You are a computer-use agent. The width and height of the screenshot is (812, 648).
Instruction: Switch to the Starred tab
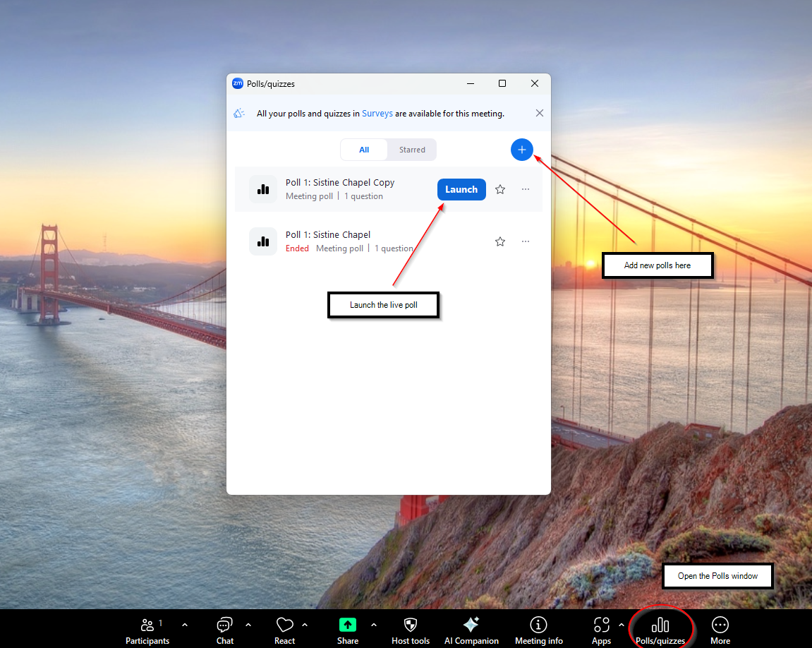(x=412, y=150)
